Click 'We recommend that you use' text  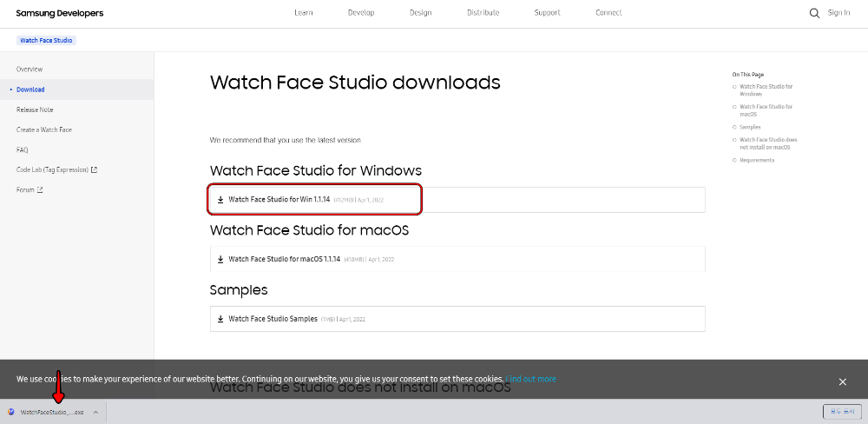[x=285, y=140]
